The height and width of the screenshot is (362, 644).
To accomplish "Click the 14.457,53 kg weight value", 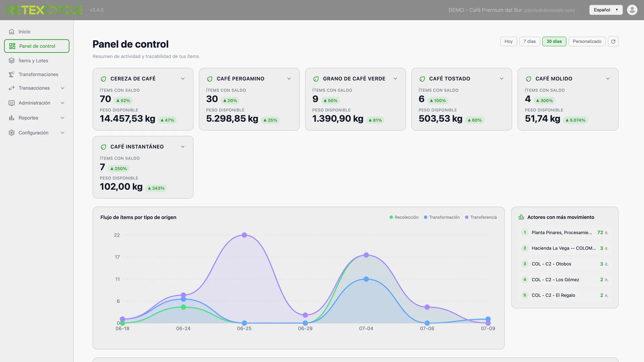I will [127, 119].
